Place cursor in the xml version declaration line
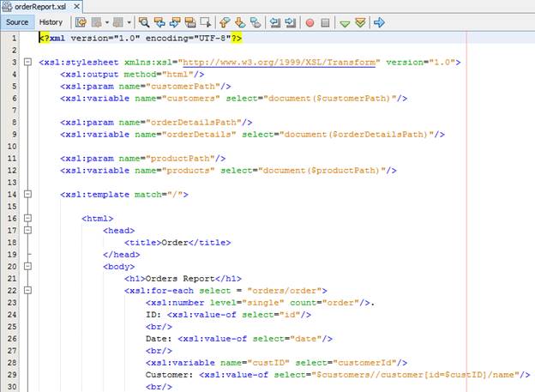Screen dimensions: 535x392 pos(141,39)
